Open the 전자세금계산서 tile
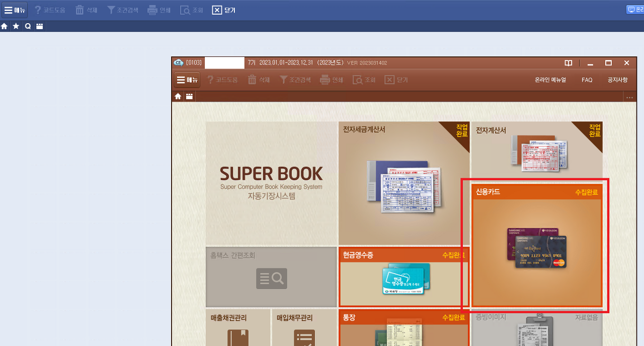644x346 pixels. click(404, 183)
